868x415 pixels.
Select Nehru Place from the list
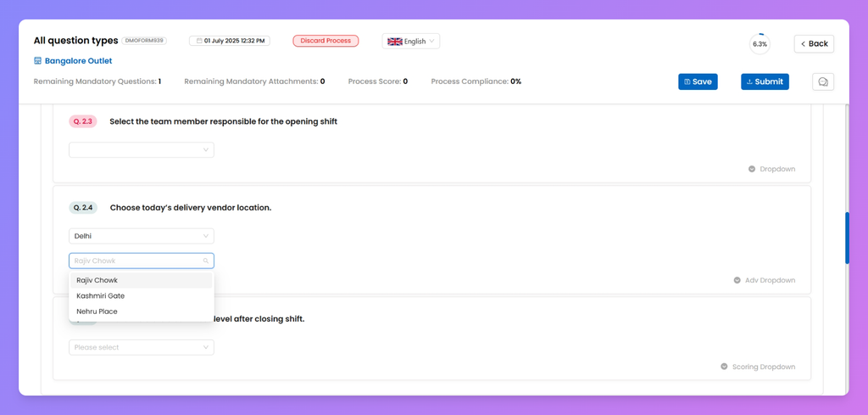point(142,311)
